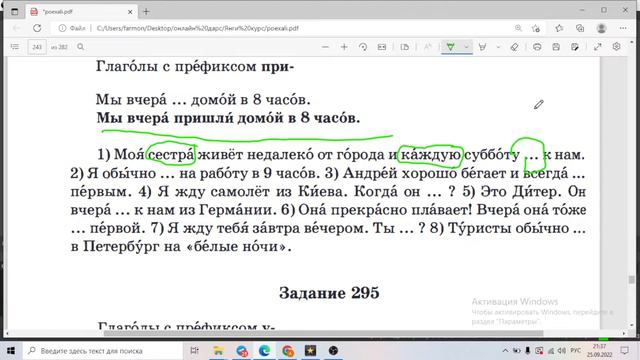
Task: Switch to Microsoft Edge in taskbar
Action: (264, 351)
